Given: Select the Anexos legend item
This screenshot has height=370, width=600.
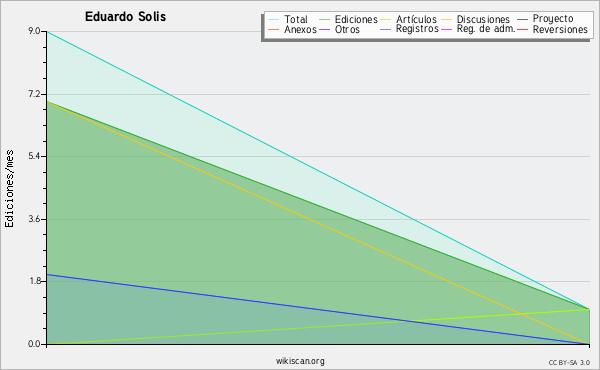Looking at the screenshot, I should [x=292, y=29].
